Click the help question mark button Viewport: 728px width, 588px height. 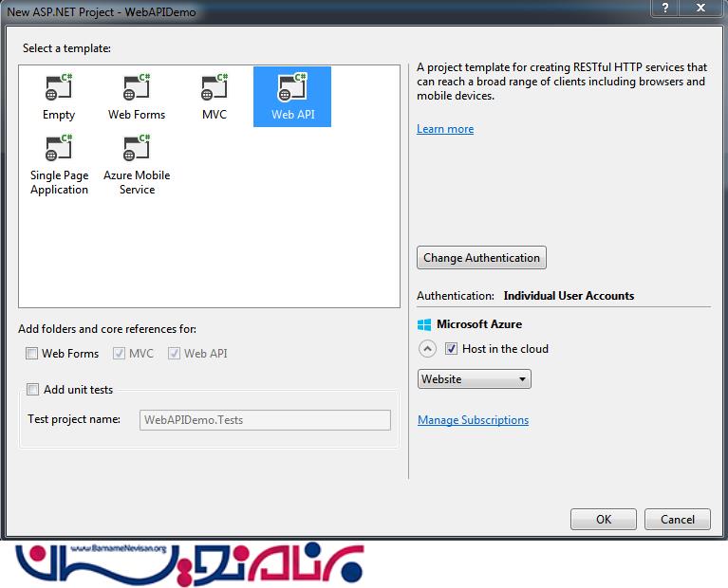coord(664,8)
